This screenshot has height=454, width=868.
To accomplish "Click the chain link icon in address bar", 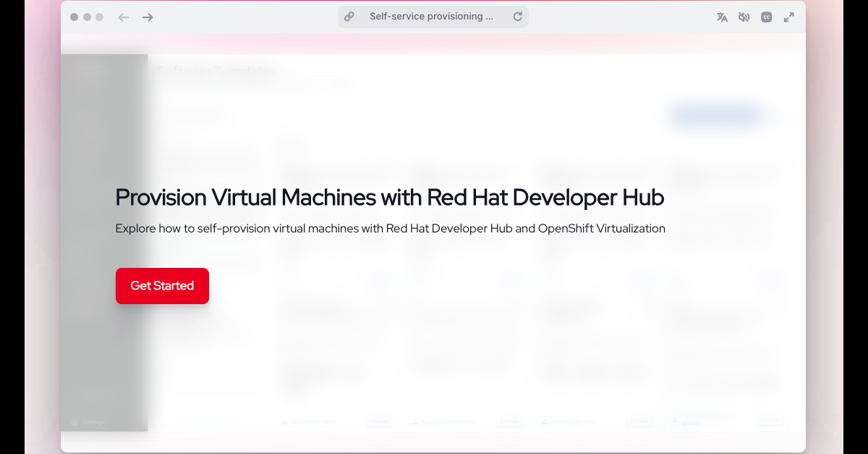I will click(349, 17).
